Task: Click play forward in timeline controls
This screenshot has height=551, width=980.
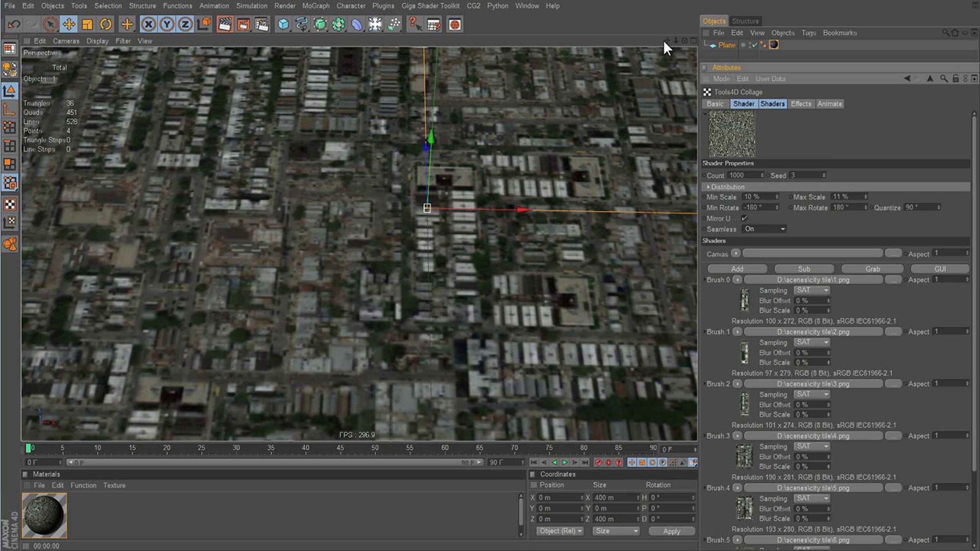Action: click(x=565, y=462)
